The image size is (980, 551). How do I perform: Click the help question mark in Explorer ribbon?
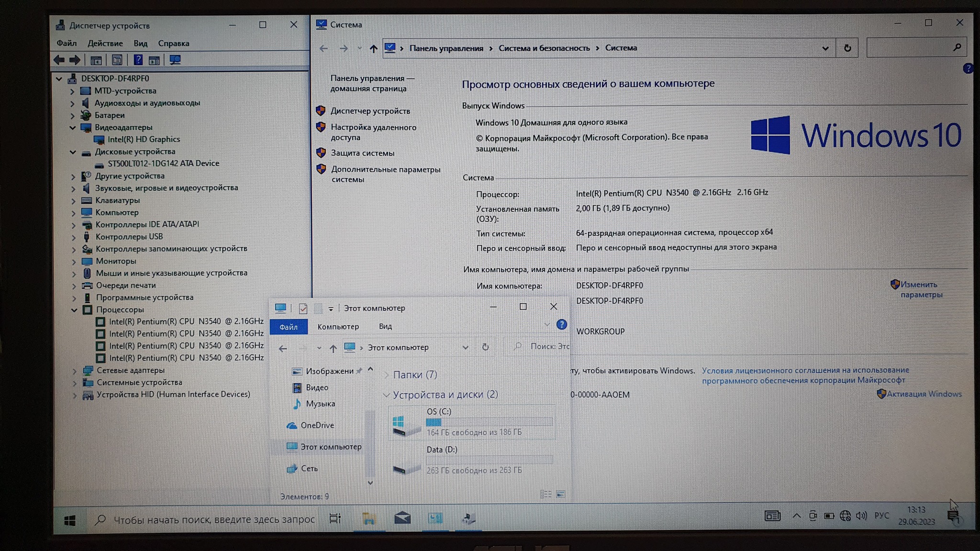[x=561, y=325]
